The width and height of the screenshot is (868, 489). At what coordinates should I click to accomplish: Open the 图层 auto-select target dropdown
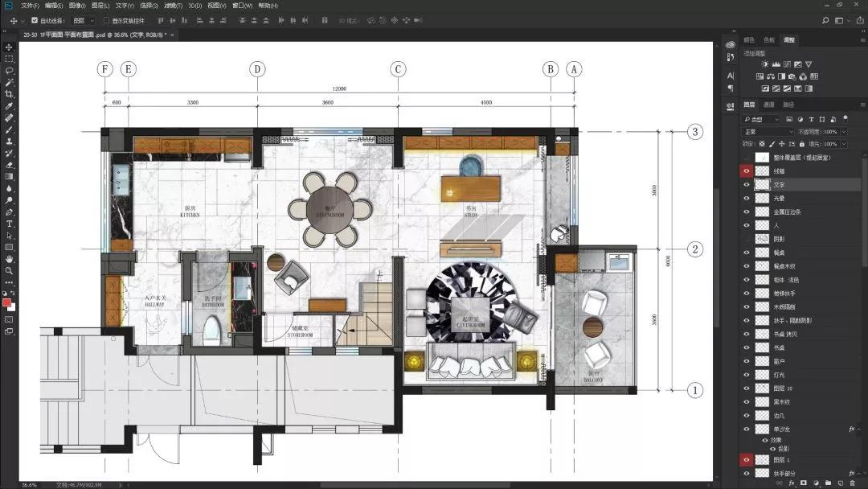84,20
